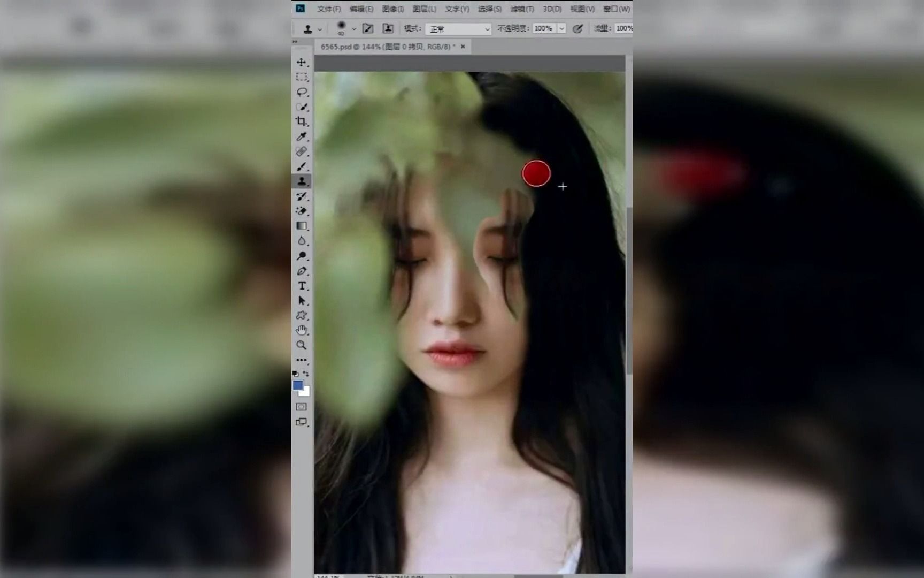Image resolution: width=924 pixels, height=578 pixels.
Task: Click the blue foreground color swatch
Action: 298,385
